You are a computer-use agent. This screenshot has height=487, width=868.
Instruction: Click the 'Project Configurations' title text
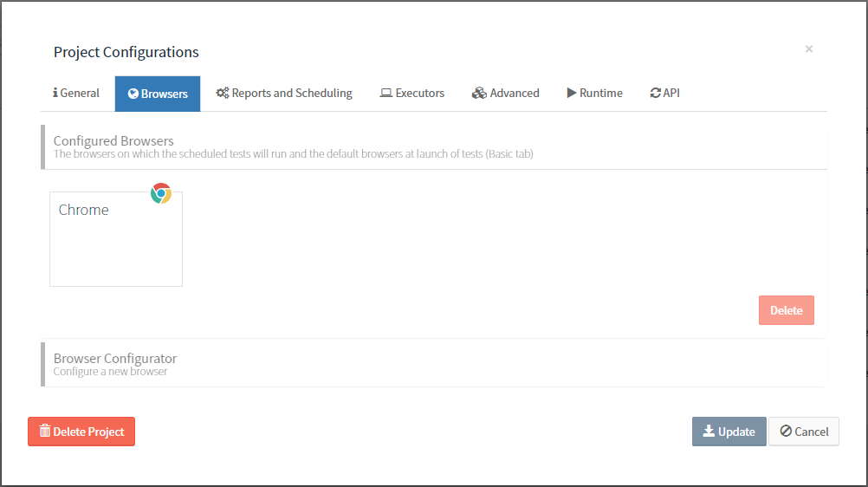126,52
